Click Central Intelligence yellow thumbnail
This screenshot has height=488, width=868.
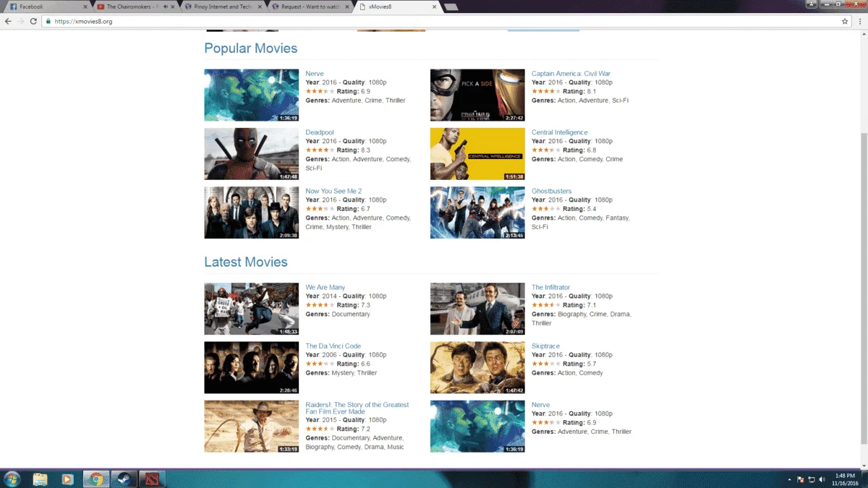(477, 154)
